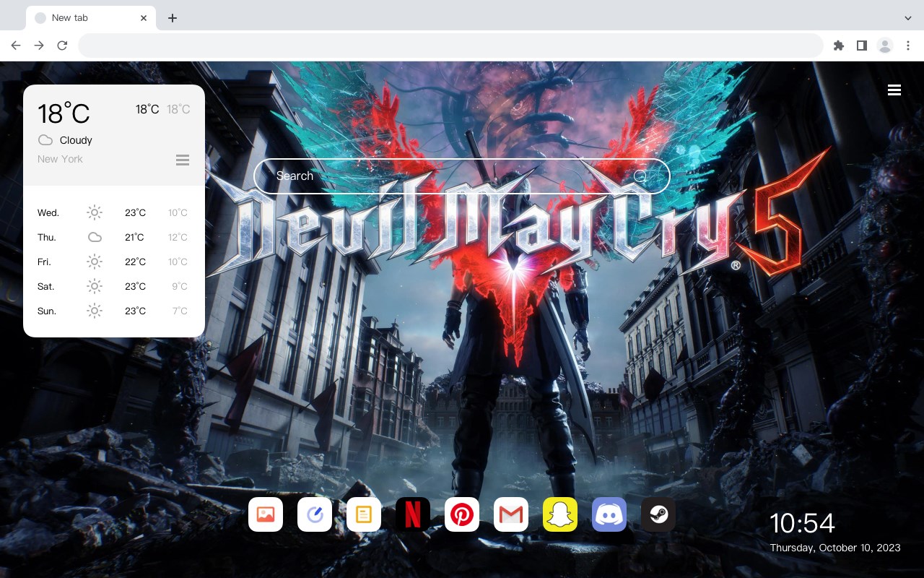The width and height of the screenshot is (924, 578).
Task: Open the Snapchat shortcut
Action: point(560,514)
